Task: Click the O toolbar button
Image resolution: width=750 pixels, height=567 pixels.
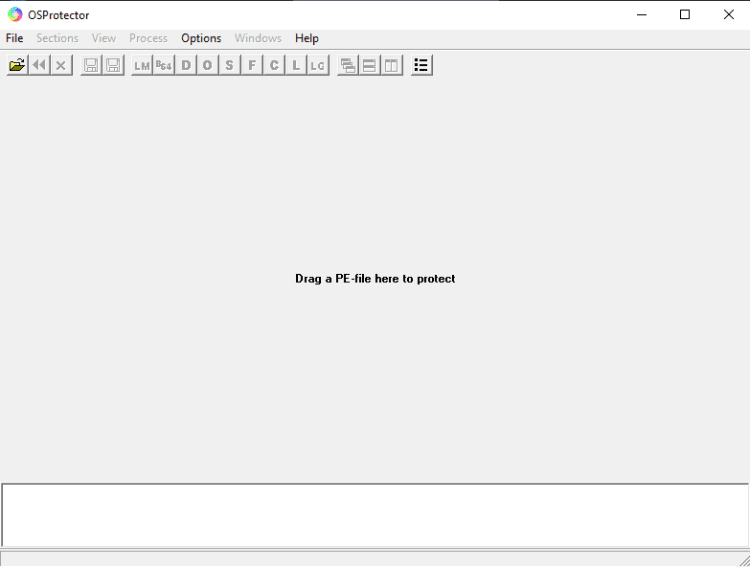Action: click(x=208, y=65)
